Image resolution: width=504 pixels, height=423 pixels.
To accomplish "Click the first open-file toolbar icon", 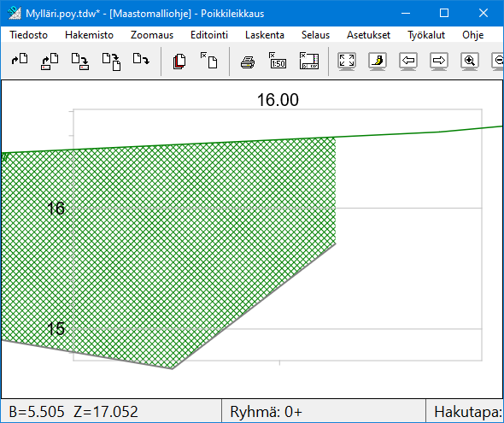I will [20, 60].
